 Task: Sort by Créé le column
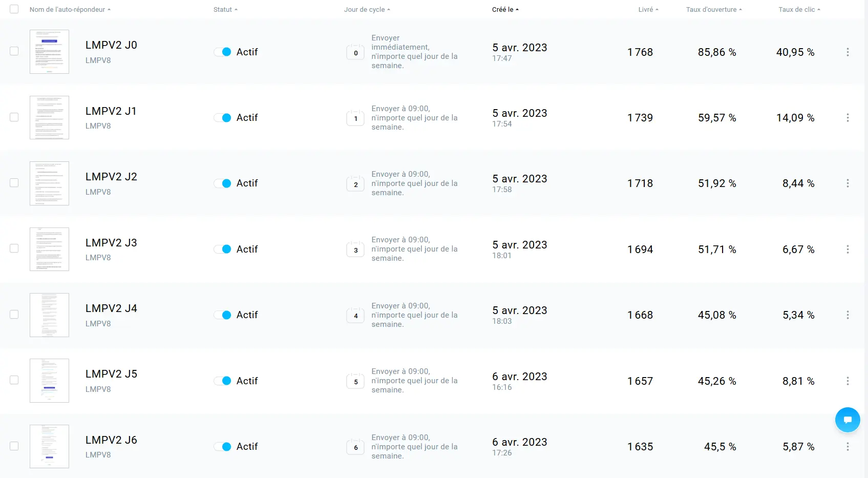tap(505, 10)
